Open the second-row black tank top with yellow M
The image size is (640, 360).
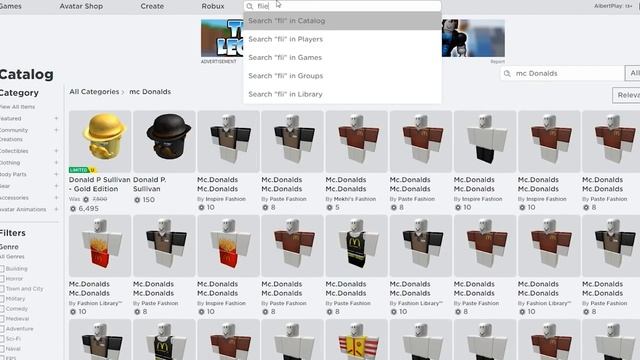click(x=356, y=246)
